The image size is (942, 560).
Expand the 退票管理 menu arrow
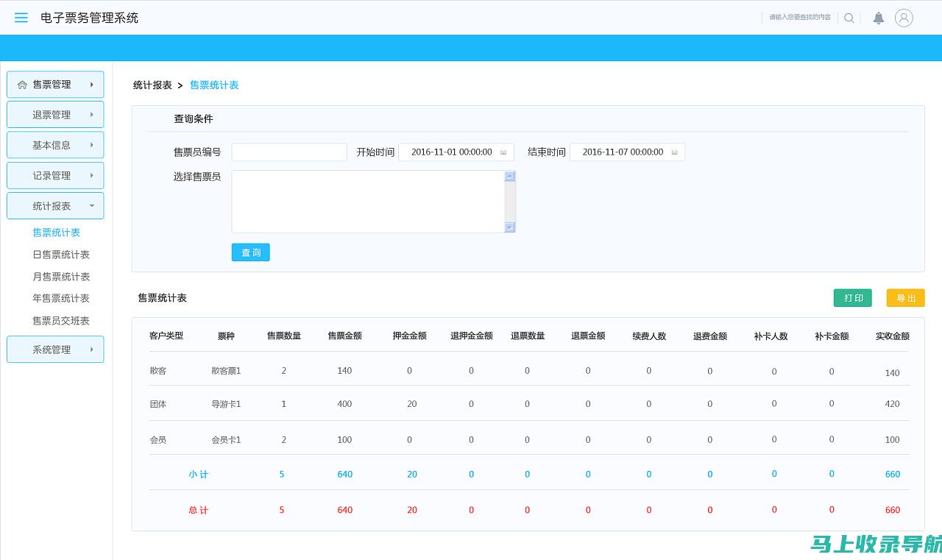click(92, 115)
